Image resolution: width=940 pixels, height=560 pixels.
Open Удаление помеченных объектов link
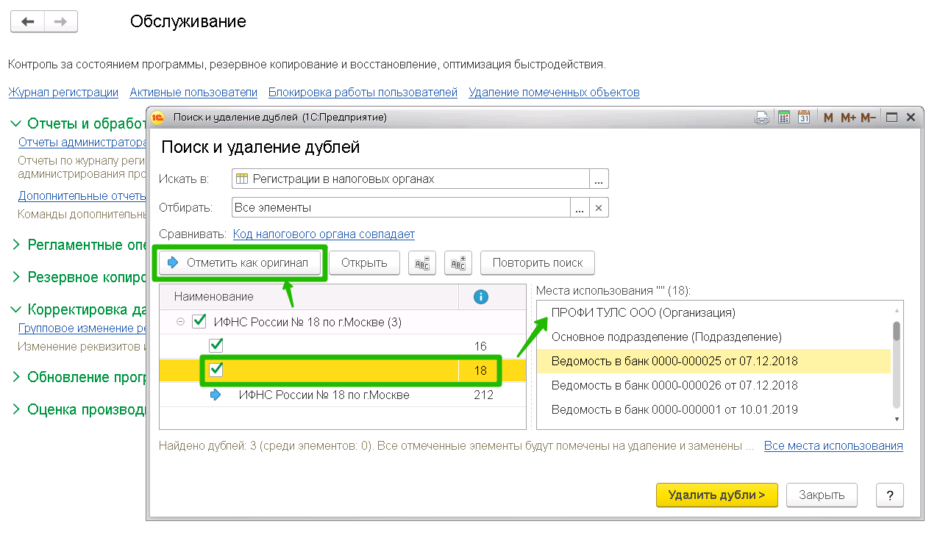(x=554, y=93)
